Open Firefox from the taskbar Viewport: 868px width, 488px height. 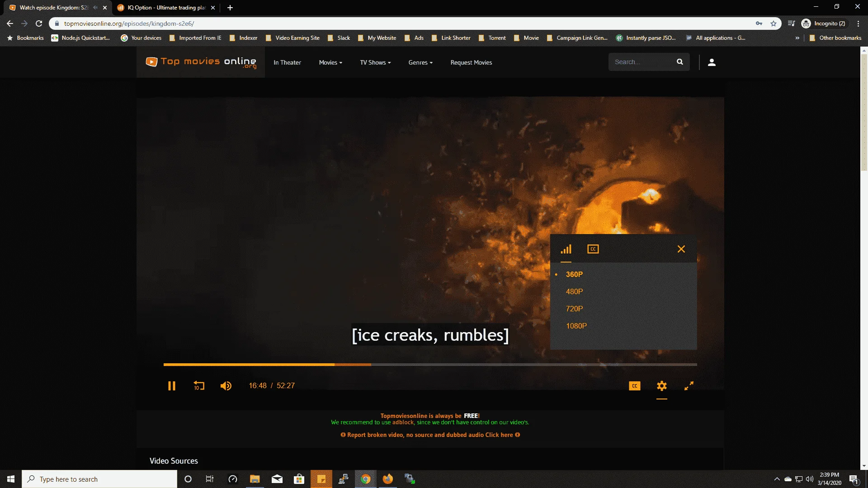(388, 479)
